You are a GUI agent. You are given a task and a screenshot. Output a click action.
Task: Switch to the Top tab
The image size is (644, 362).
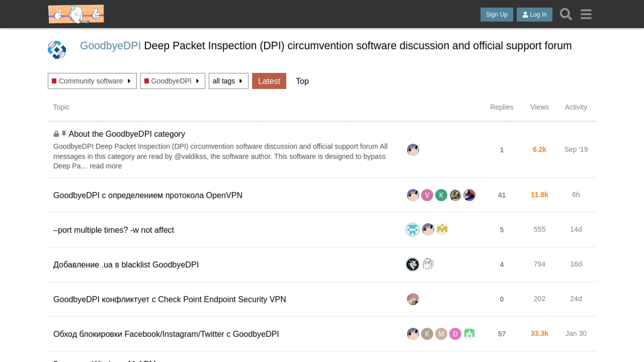coord(302,81)
